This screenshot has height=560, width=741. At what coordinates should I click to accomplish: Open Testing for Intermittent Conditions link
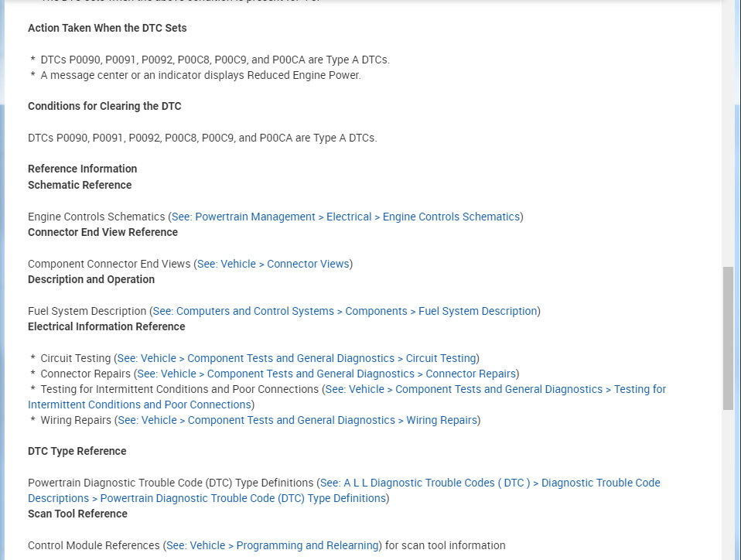pos(495,389)
